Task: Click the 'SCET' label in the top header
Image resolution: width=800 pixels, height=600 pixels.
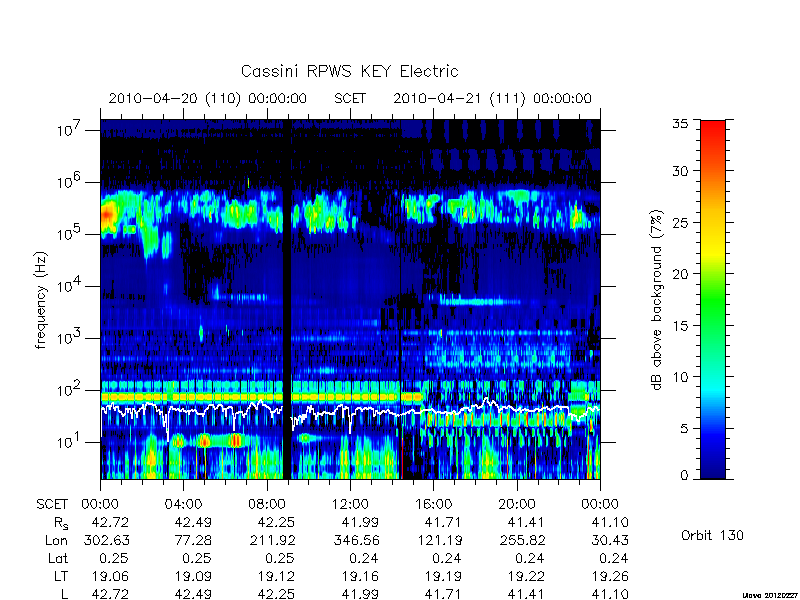Action: (350, 98)
